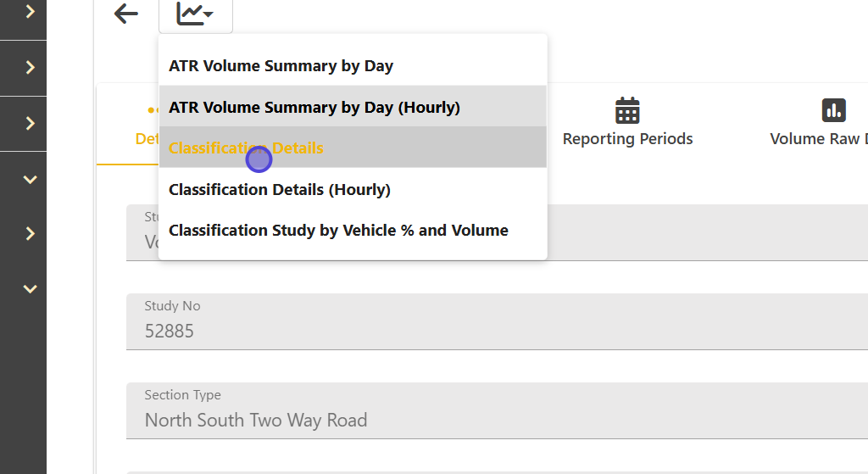Open the line chart reports dropdown button

click(195, 14)
